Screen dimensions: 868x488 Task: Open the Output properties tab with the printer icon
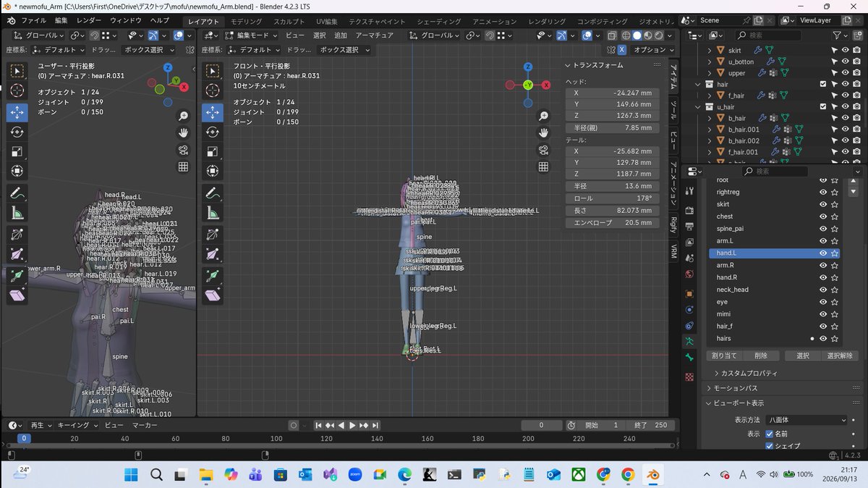click(x=689, y=226)
